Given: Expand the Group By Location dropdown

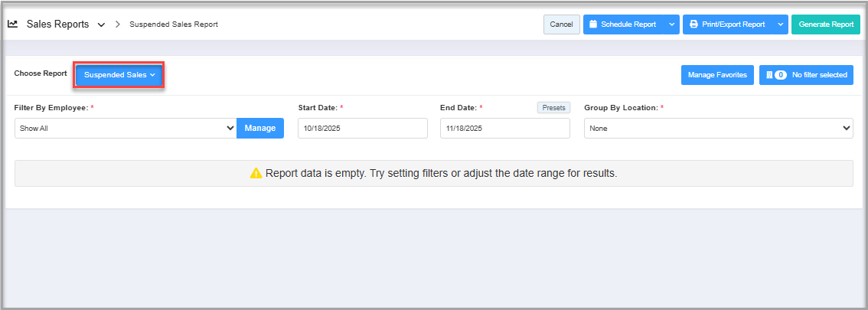Looking at the screenshot, I should pyautogui.click(x=718, y=129).
